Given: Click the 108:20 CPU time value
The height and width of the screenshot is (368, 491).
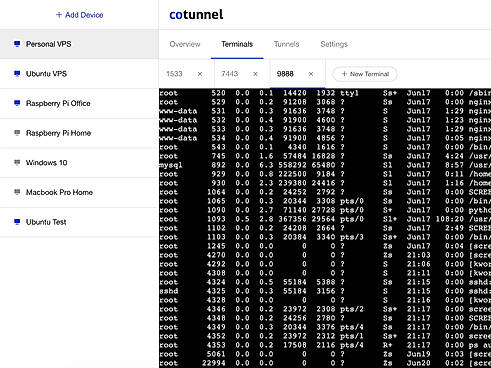Looking at the screenshot, I should click(450, 219).
